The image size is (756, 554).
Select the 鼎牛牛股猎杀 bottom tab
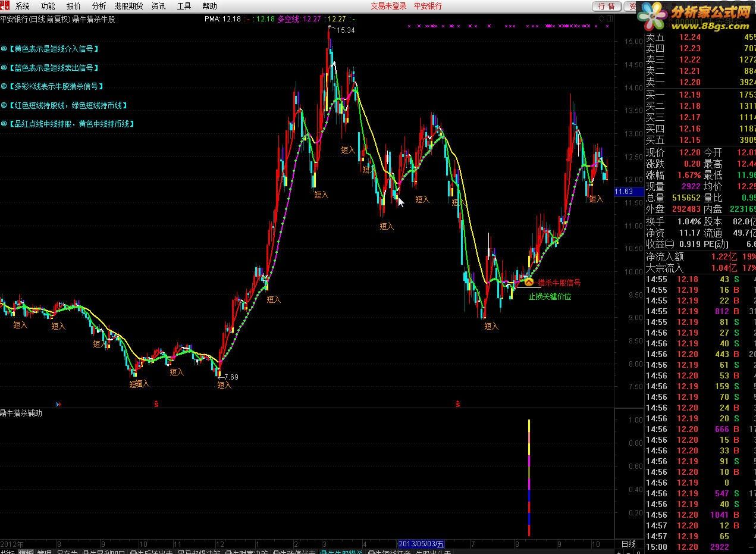coord(341,552)
